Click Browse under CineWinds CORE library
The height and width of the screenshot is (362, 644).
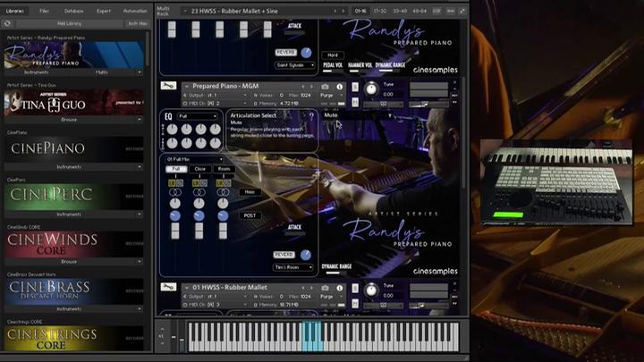[x=69, y=261]
